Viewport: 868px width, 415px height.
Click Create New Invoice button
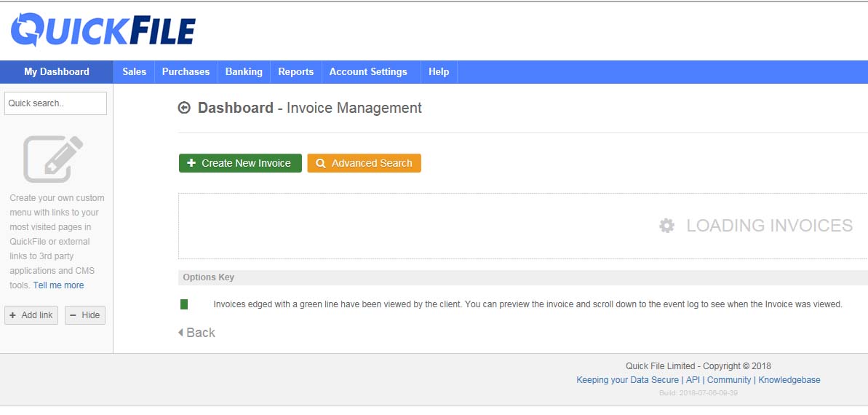(x=240, y=163)
